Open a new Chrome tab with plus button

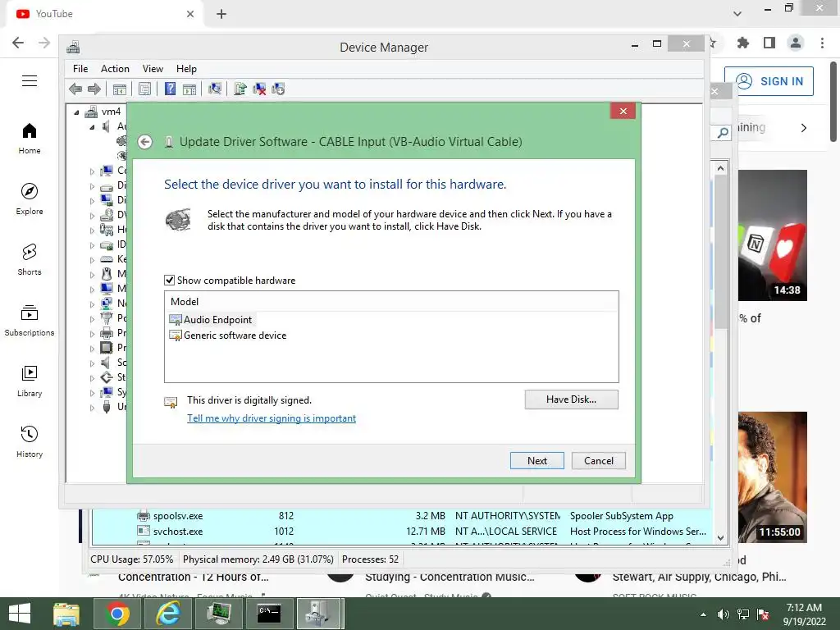coord(221,14)
